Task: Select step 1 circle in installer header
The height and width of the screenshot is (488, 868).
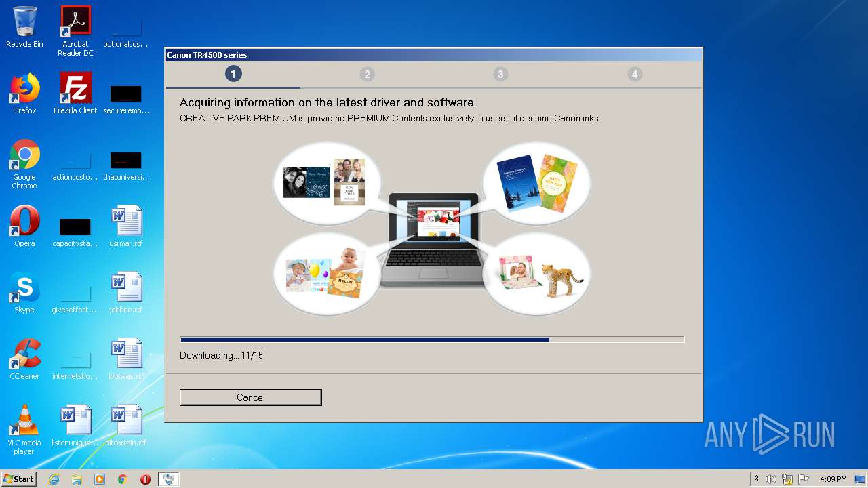Action: pyautogui.click(x=233, y=74)
